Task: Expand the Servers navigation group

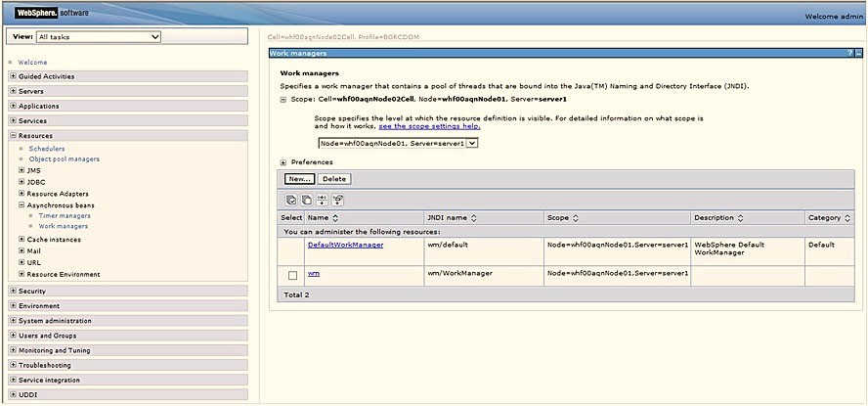Action: [14, 91]
